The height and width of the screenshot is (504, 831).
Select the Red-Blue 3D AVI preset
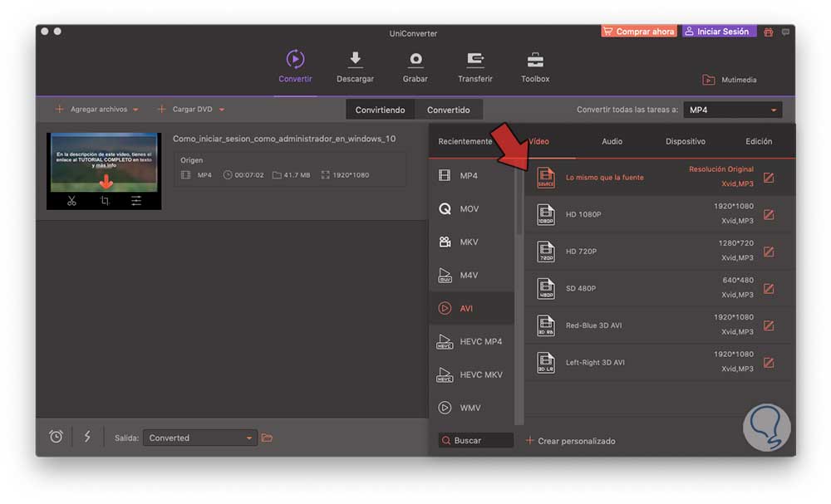[x=659, y=325]
